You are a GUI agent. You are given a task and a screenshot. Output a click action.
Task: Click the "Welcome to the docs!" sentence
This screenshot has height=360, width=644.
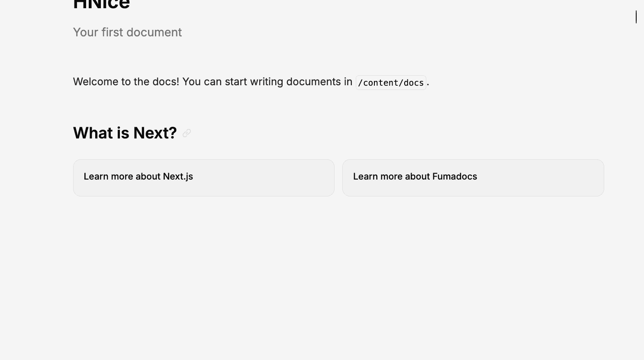126,82
